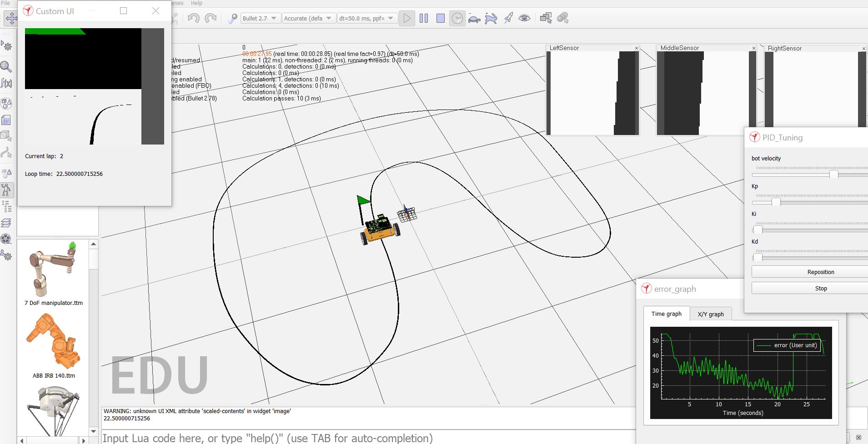Click the path edit mode icon
This screenshot has height=444, width=868.
tap(6, 153)
